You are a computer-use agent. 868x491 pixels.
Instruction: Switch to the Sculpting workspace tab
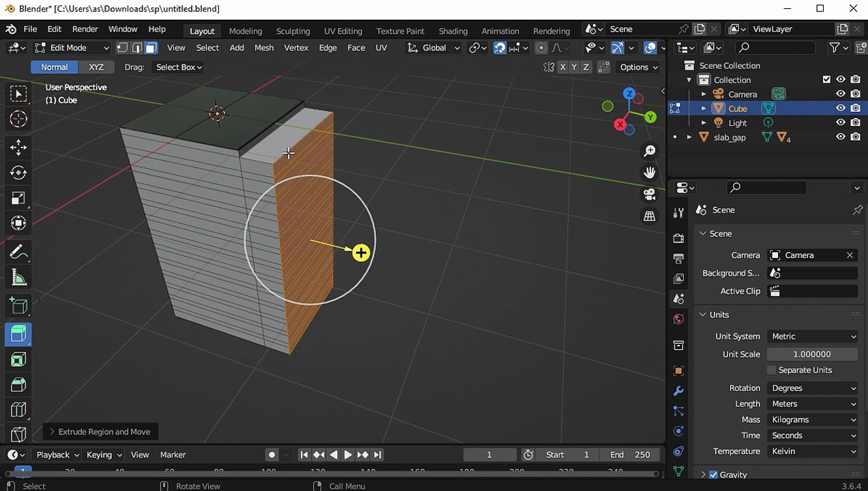293,31
